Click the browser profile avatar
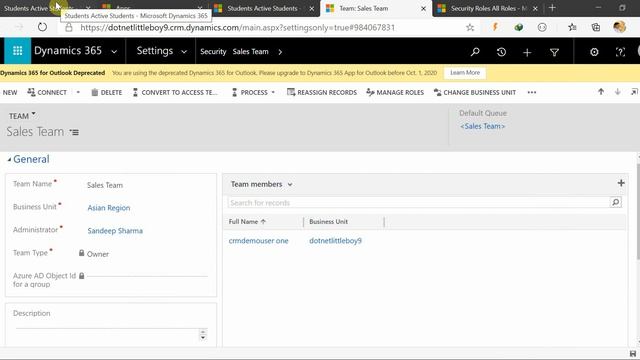The height and width of the screenshot is (360, 640). 620,27
